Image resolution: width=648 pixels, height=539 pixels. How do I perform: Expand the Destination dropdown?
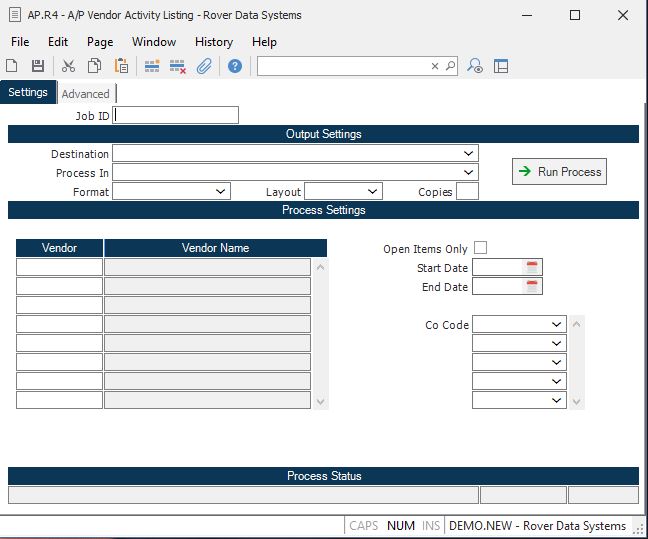[469, 154]
